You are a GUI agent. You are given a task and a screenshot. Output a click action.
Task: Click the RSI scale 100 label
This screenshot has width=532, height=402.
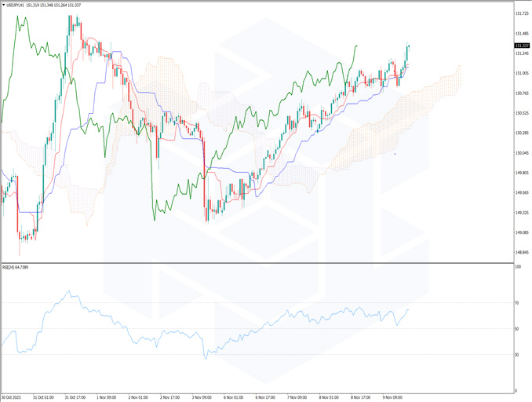click(518, 268)
